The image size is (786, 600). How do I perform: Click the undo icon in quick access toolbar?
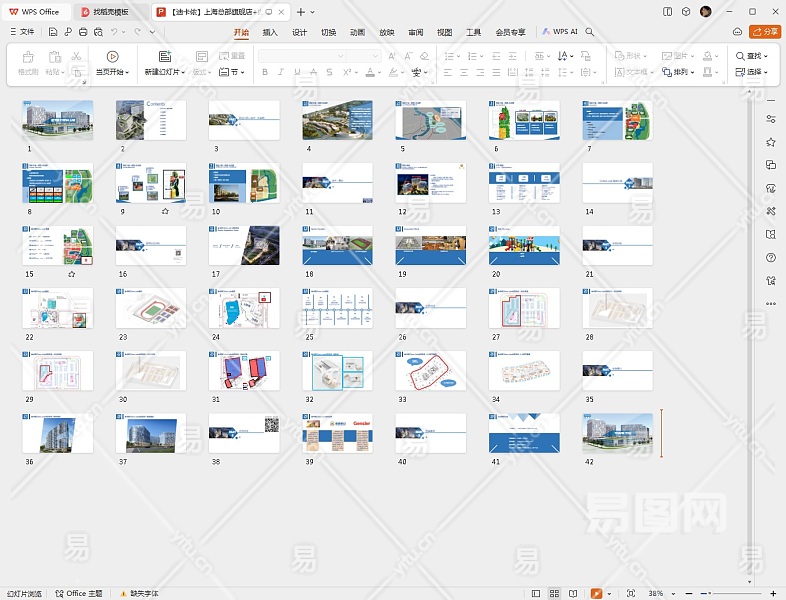coord(113,32)
